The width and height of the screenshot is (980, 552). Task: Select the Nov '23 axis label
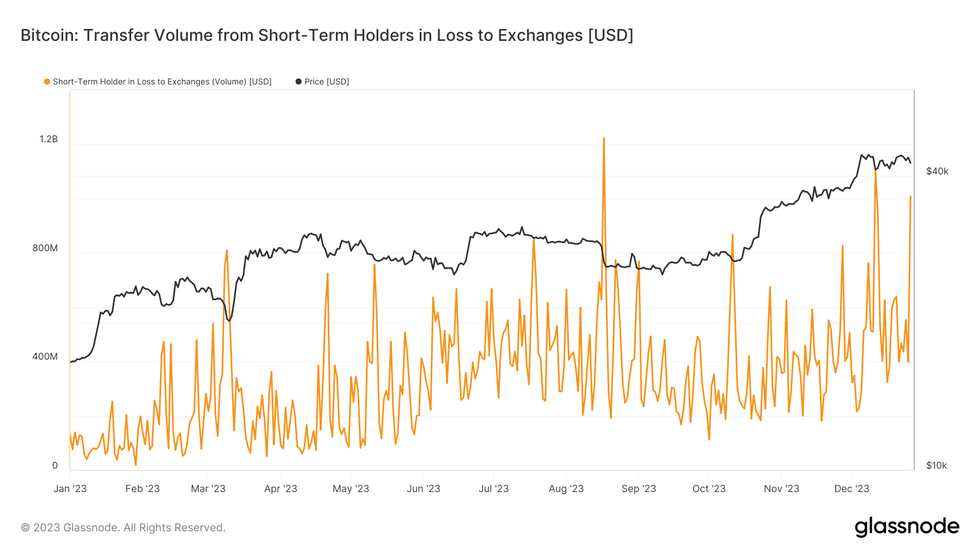point(781,489)
